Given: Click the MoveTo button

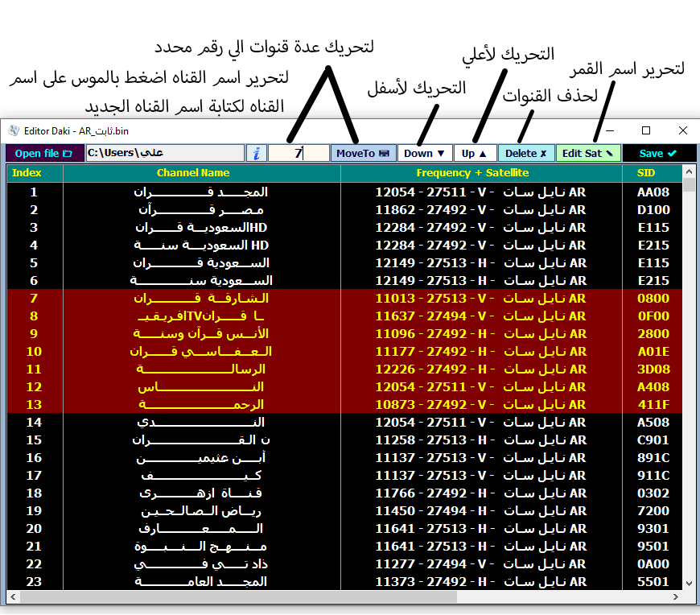Looking at the screenshot, I should tap(363, 153).
